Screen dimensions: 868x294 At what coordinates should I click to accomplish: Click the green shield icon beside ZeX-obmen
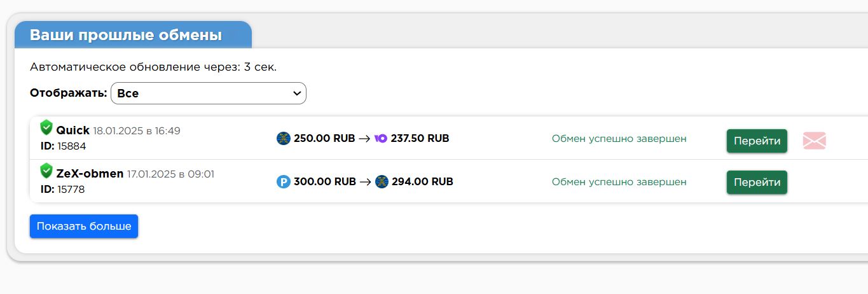tap(46, 171)
